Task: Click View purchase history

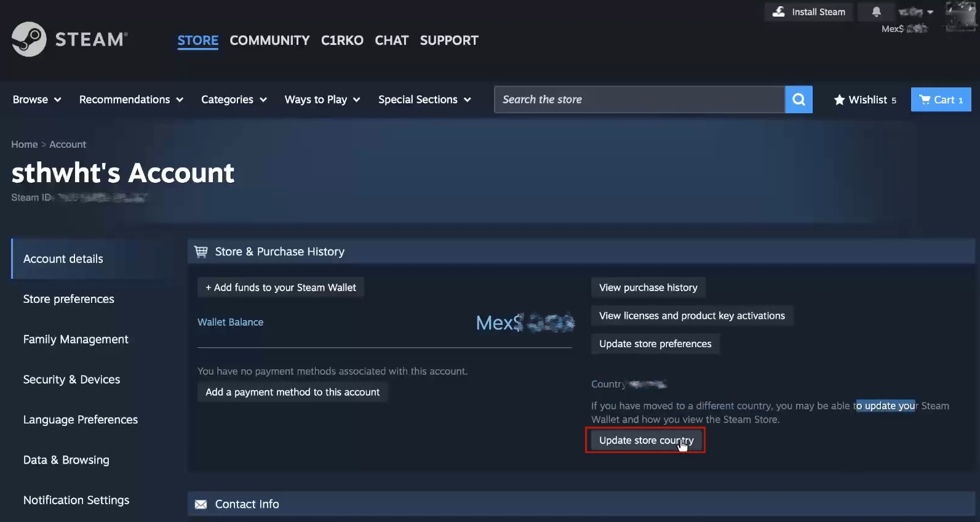Action: point(648,287)
